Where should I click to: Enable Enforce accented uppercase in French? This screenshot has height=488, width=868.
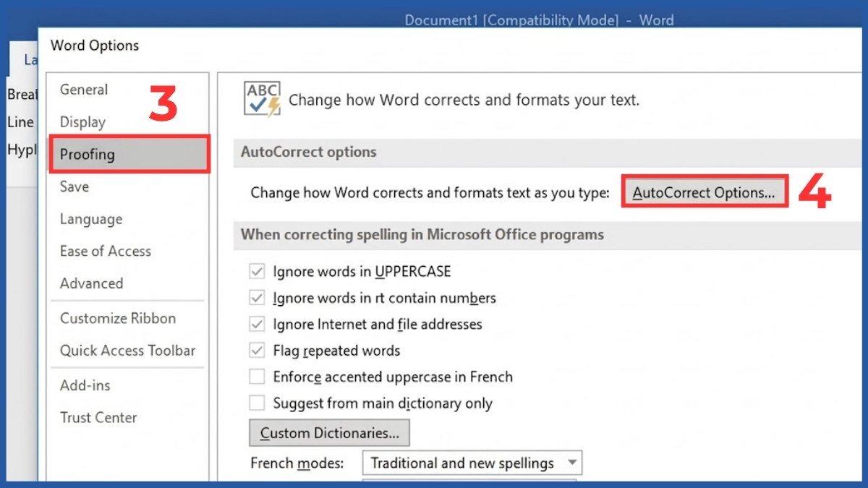pos(257,377)
